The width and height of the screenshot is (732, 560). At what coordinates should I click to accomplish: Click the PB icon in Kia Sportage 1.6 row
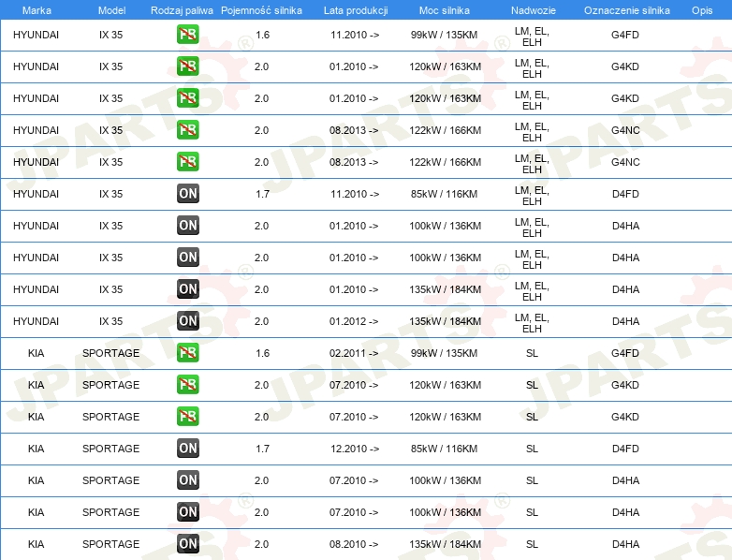[x=187, y=353]
